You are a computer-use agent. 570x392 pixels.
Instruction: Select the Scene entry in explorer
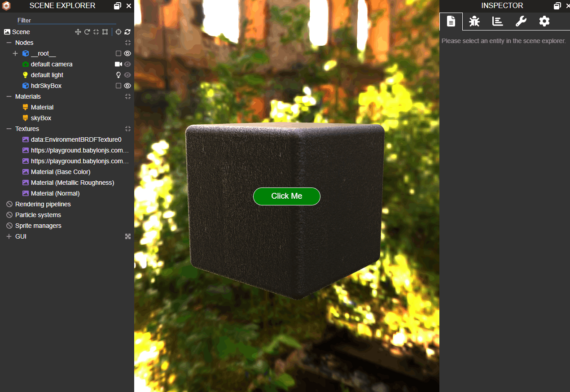21,32
